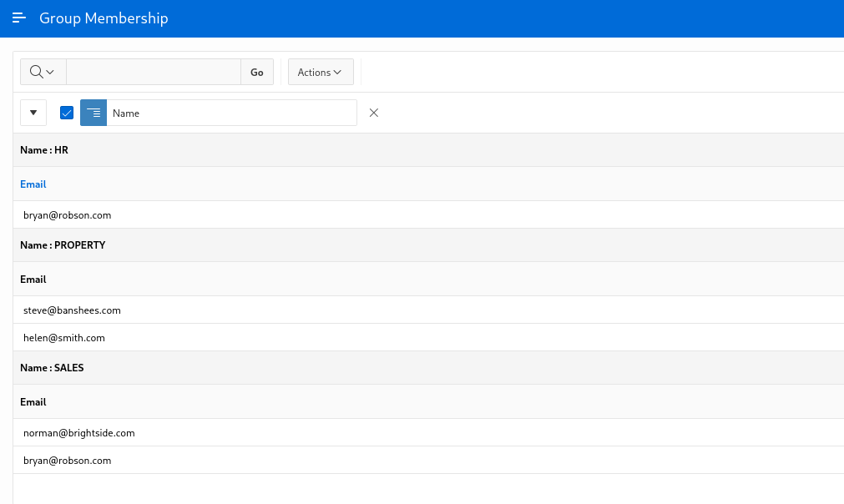
Task: Focus the report search text field
Action: pos(153,73)
